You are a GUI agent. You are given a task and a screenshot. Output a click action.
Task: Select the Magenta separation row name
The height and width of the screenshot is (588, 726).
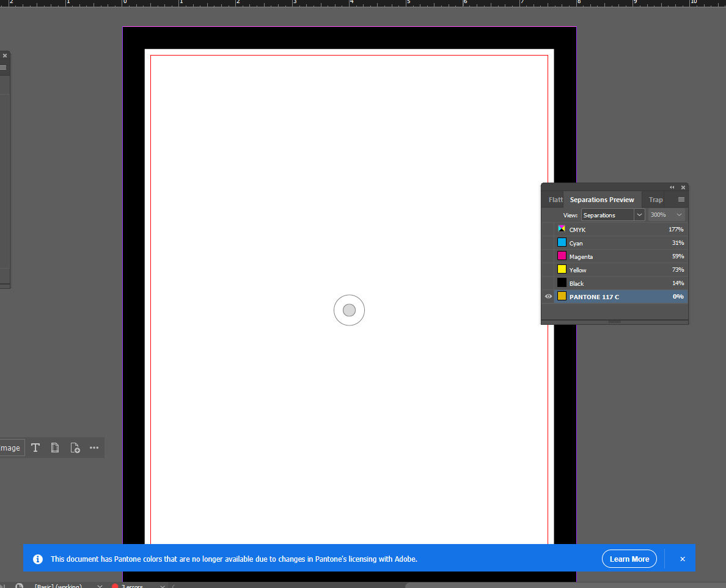[581, 257]
